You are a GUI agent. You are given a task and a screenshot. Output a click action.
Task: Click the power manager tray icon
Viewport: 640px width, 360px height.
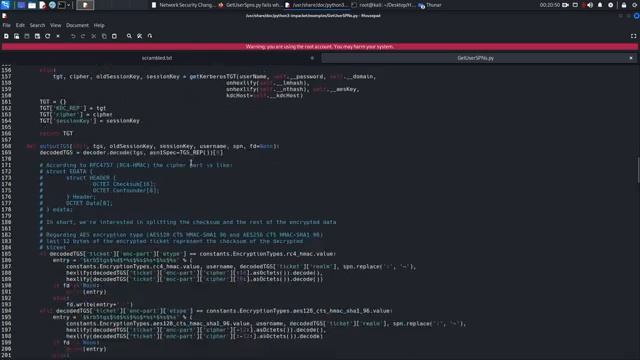[611, 5]
